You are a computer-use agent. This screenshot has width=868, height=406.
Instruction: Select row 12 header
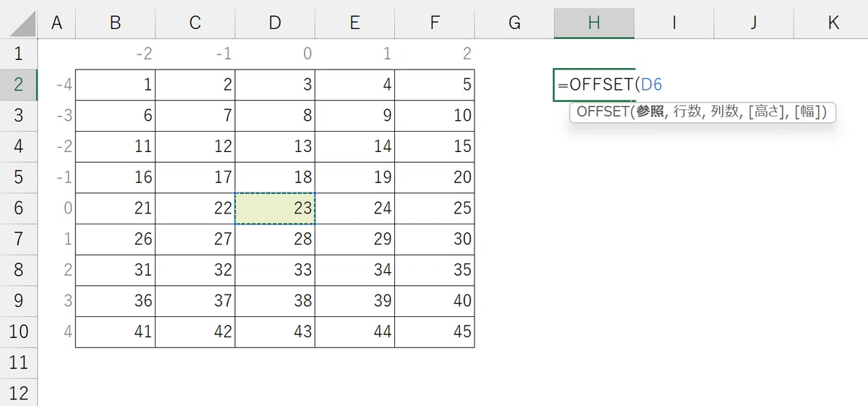(19, 393)
